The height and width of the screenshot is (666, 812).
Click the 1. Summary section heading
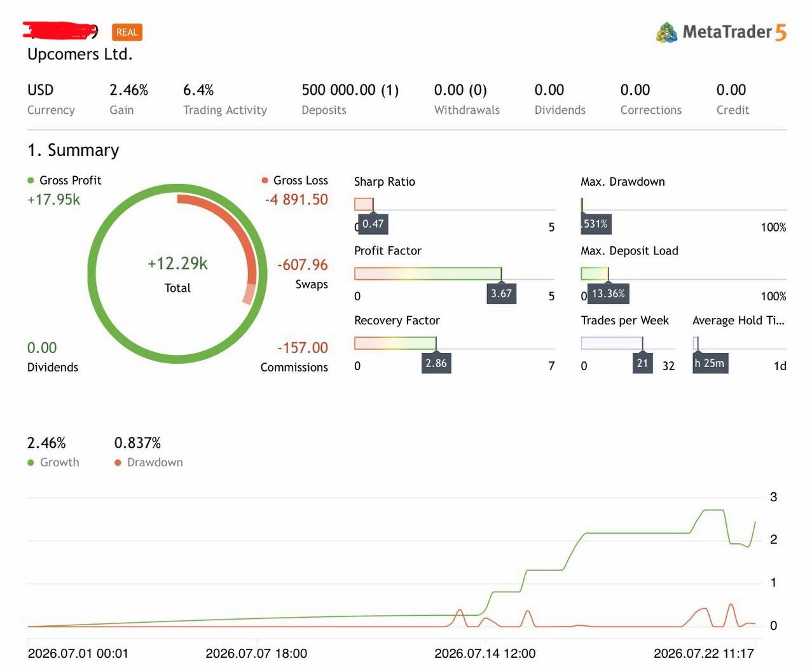73,150
